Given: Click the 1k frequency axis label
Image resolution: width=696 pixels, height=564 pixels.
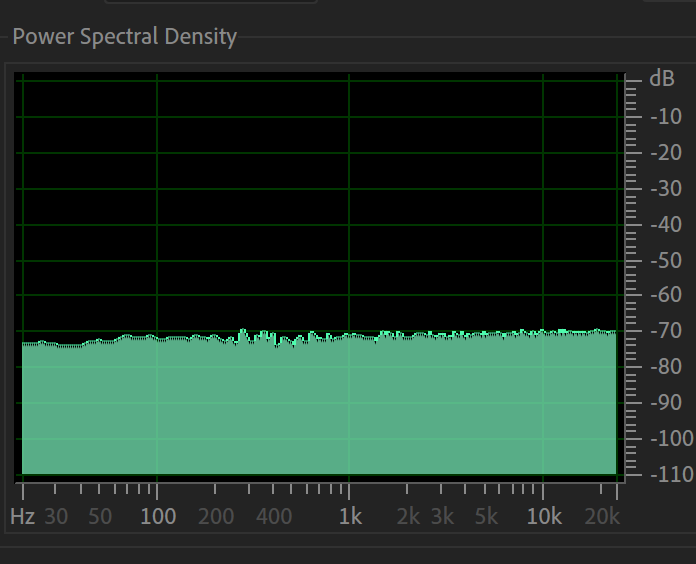Looking at the screenshot, I should [350, 517].
